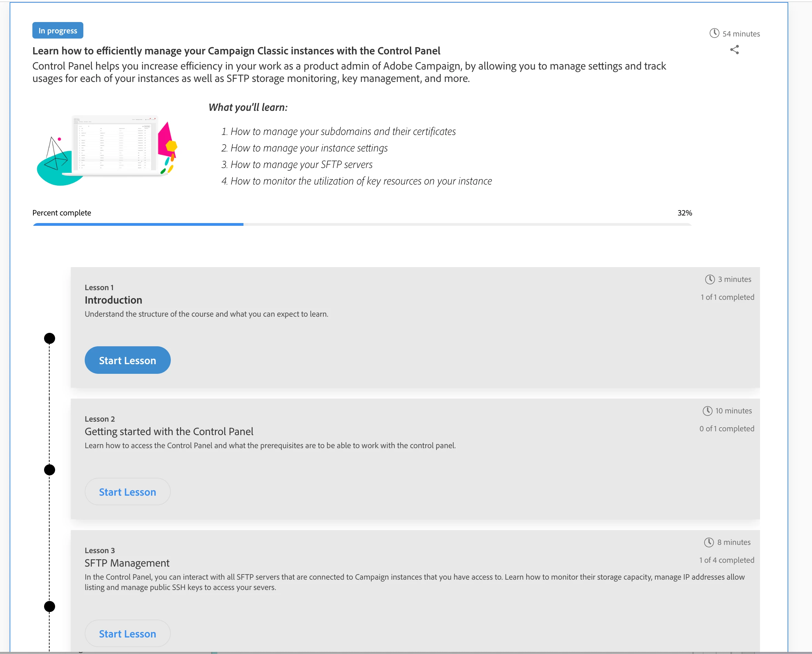
Task: Start Lesson 1 Introduction with the blue button
Action: point(127,360)
